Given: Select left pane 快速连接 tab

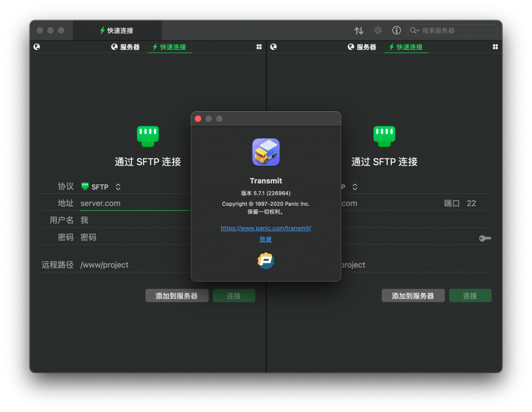Looking at the screenshot, I should pos(169,47).
